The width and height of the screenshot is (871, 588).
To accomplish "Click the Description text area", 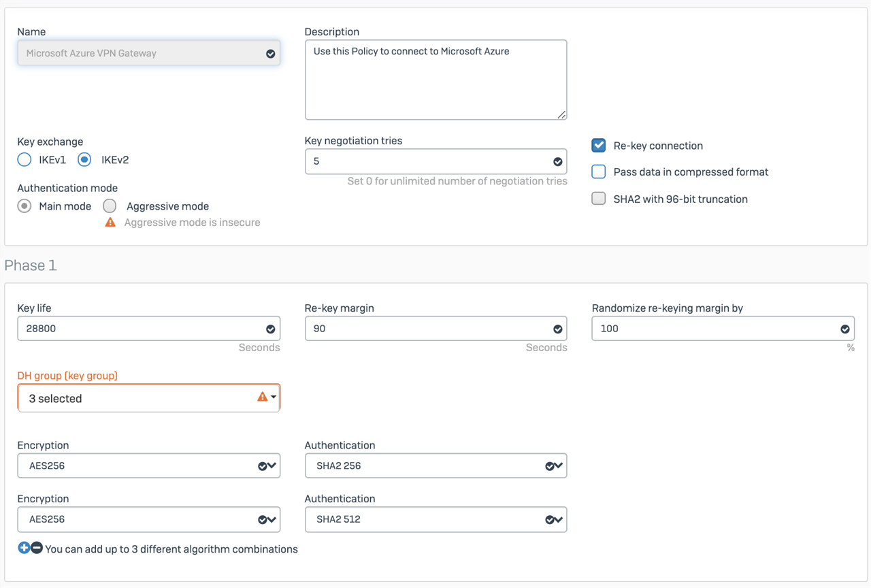I will tap(436, 80).
